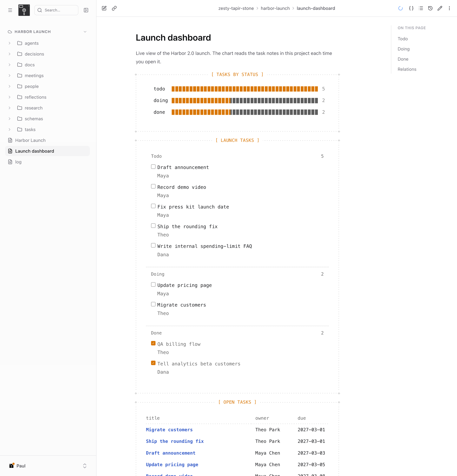Image resolution: width=457 pixels, height=476 pixels.
Task: Open the log note in sidebar
Action: pos(47,162)
